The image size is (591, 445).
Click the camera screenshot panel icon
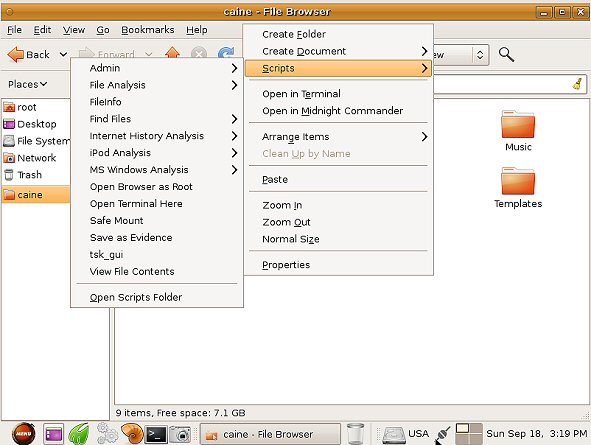(x=180, y=434)
